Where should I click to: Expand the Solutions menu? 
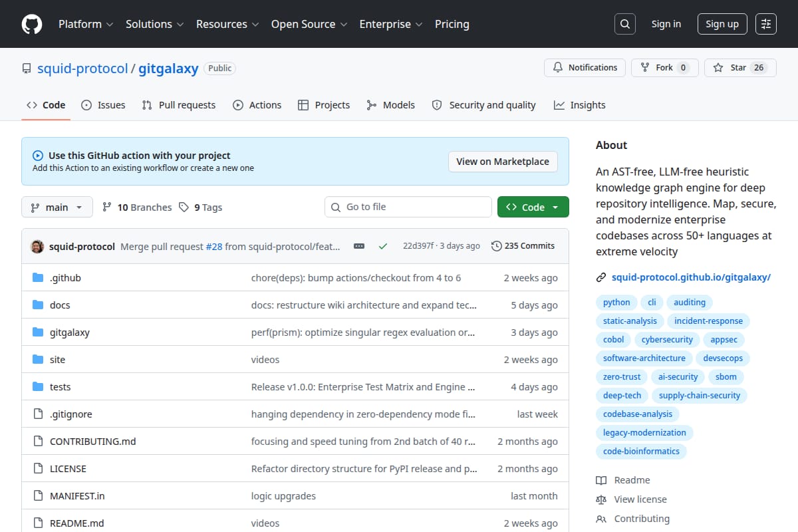point(154,24)
